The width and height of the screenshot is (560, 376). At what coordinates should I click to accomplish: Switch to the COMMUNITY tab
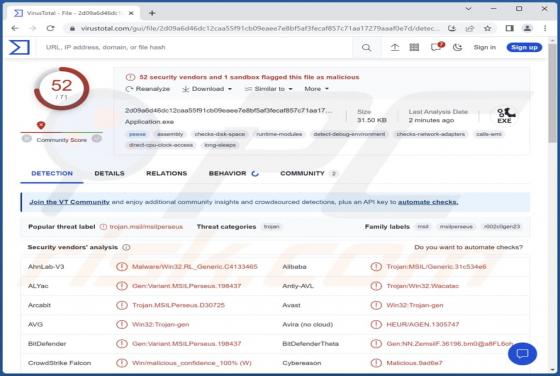(x=309, y=173)
